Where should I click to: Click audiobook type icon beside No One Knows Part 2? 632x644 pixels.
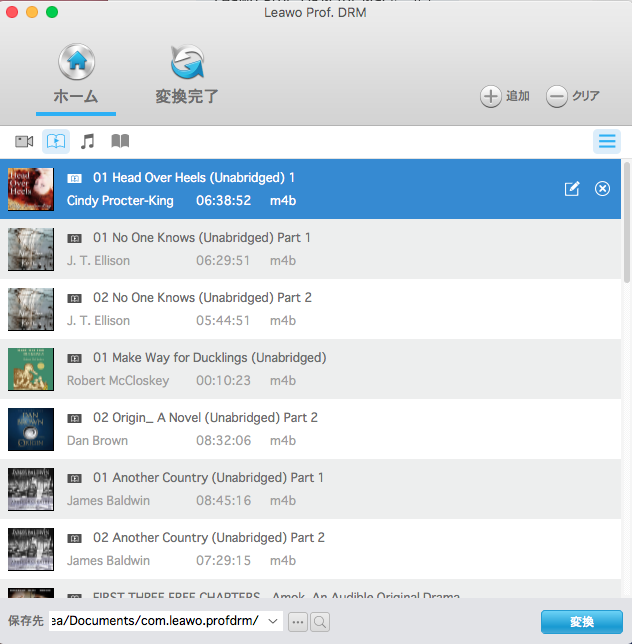click(x=74, y=299)
